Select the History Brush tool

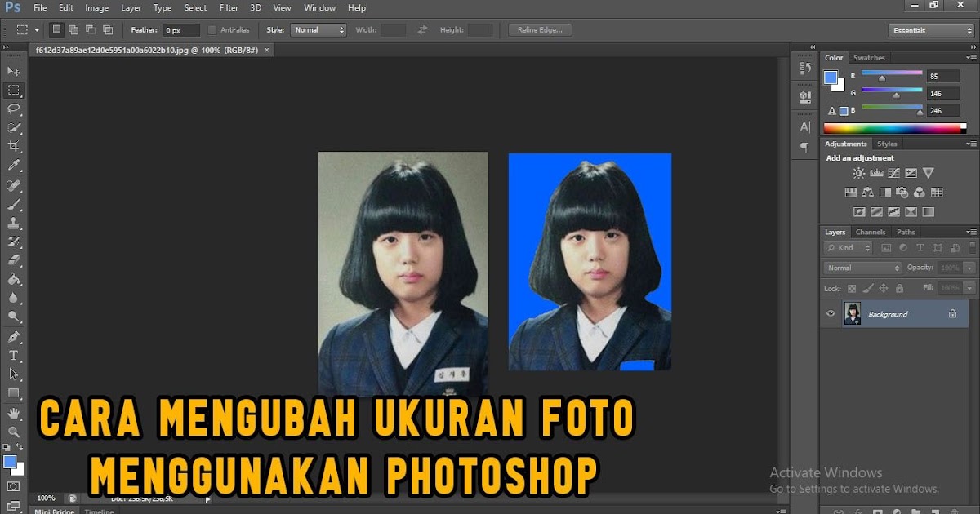[14, 241]
